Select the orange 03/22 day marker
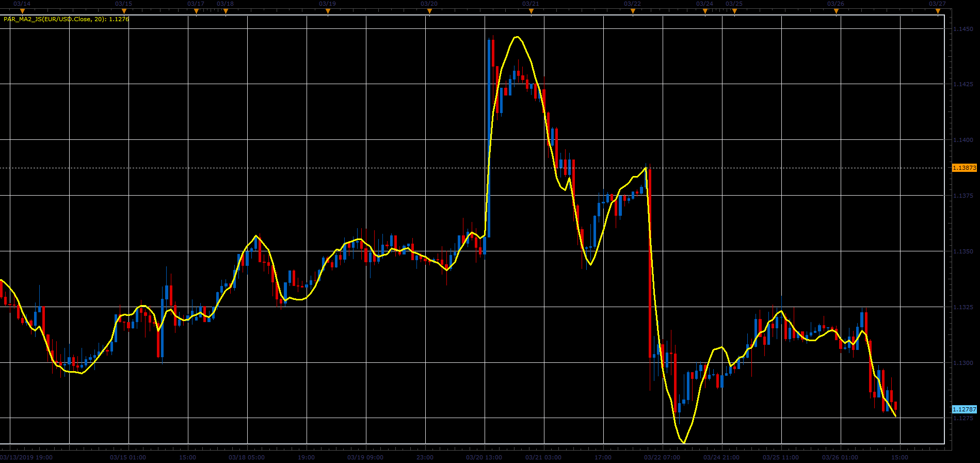 click(x=633, y=11)
